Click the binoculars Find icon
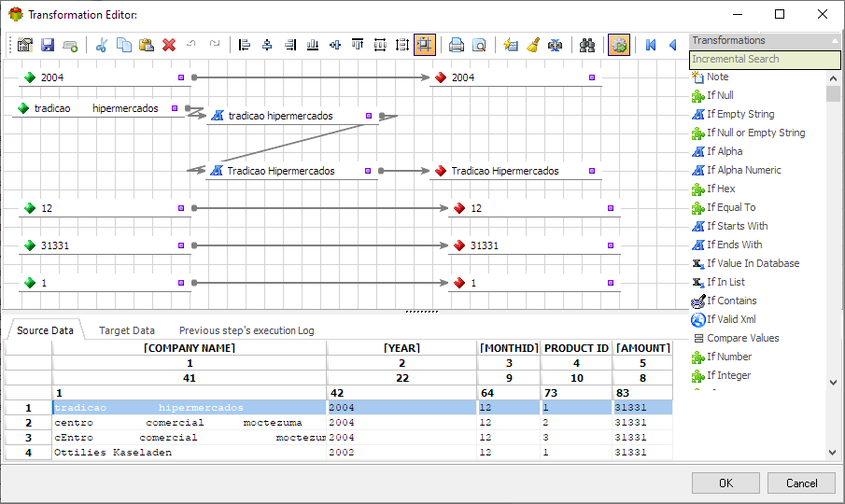 pyautogui.click(x=587, y=45)
